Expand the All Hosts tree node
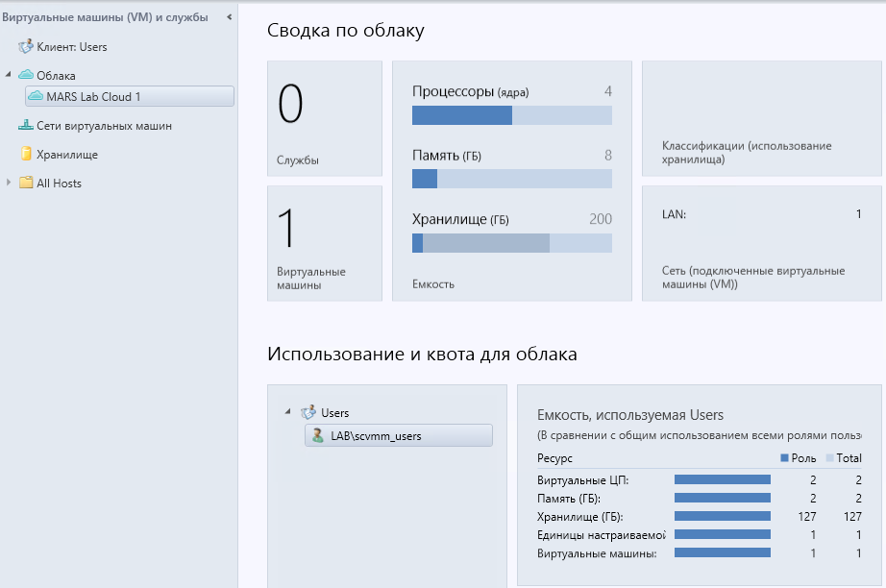The width and height of the screenshot is (886, 588). point(9,183)
